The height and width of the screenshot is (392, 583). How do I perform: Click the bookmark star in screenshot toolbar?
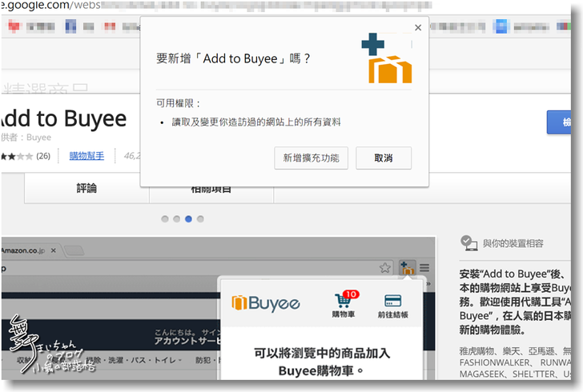[x=384, y=267]
